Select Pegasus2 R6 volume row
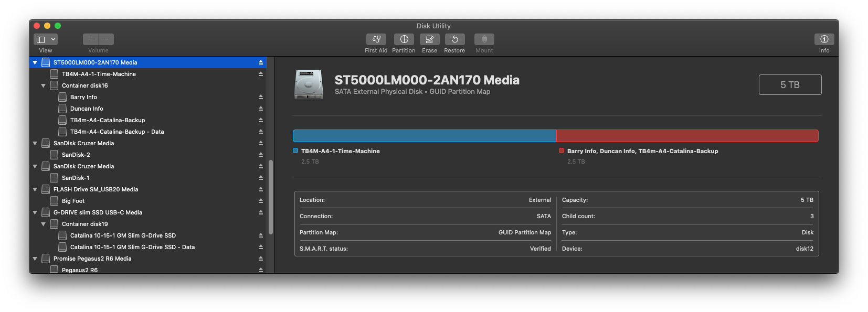The image size is (868, 312). click(149, 270)
